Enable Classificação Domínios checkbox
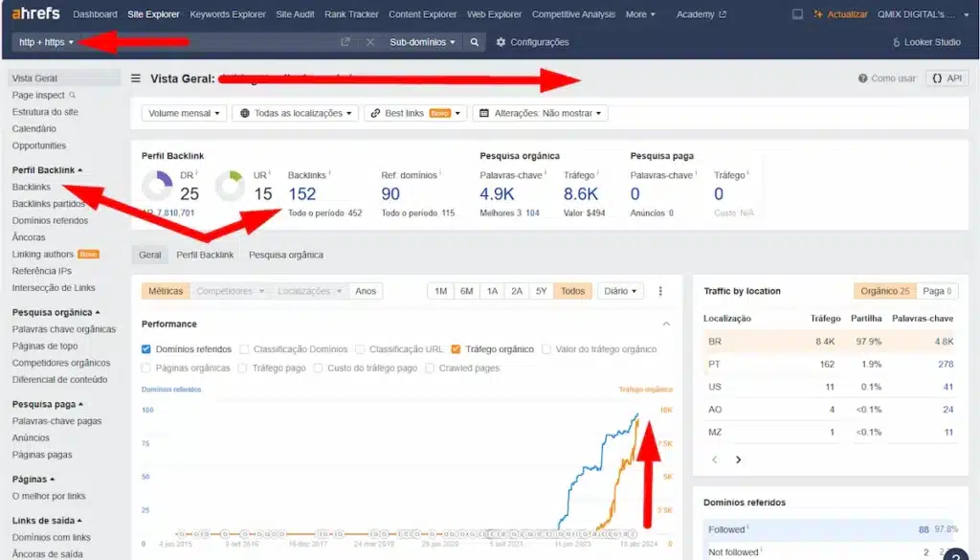This screenshot has width=980, height=560. pos(244,349)
